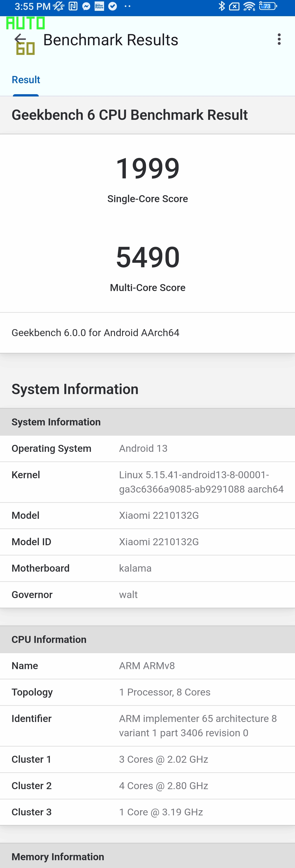The width and height of the screenshot is (295, 868).
Task: Tap the Single-Core Score 1999
Action: point(148,168)
